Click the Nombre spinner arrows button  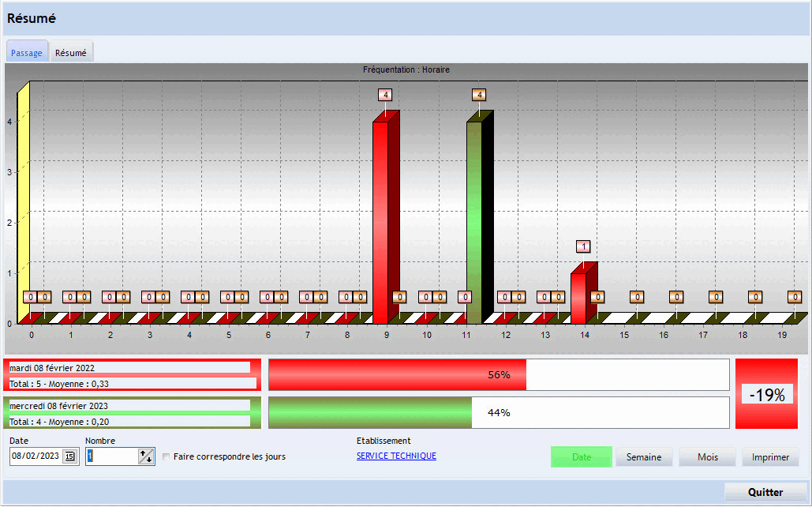(x=146, y=456)
